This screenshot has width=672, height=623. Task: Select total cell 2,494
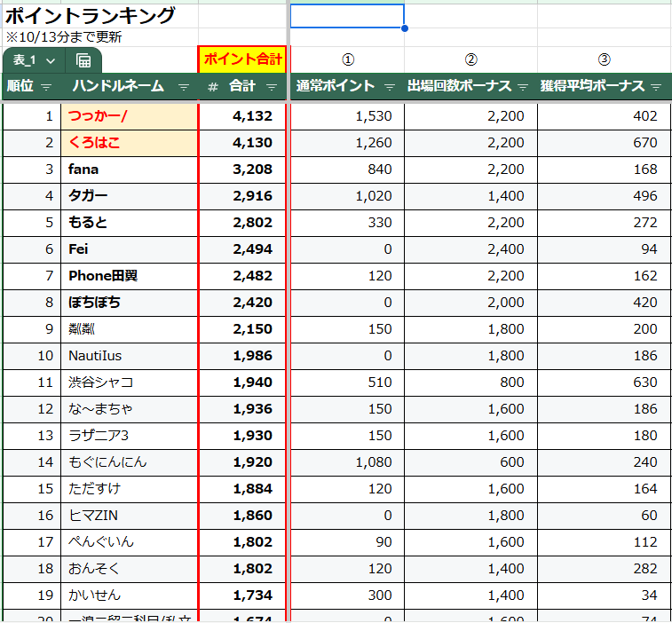click(x=242, y=249)
